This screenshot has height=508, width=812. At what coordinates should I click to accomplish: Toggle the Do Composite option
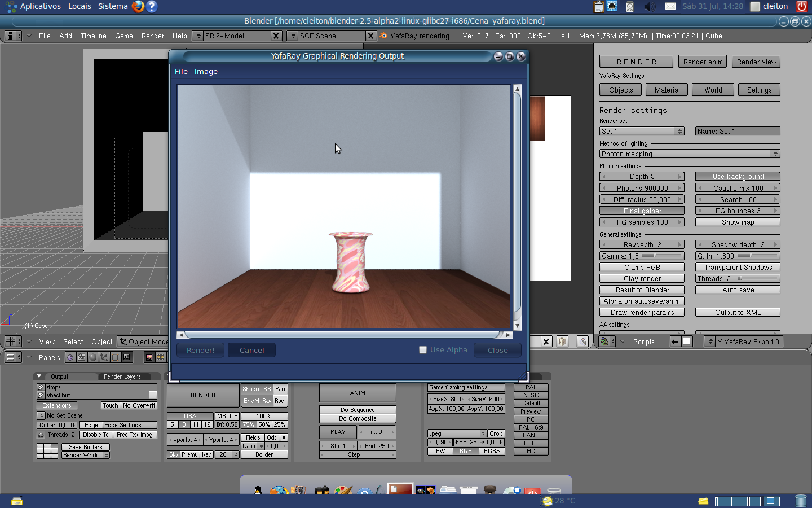[x=358, y=418]
